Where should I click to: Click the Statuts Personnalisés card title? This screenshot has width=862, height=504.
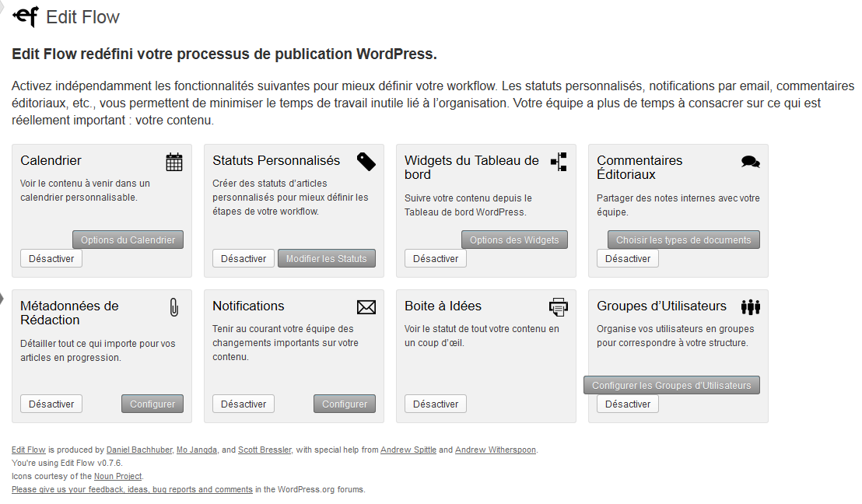tap(276, 160)
